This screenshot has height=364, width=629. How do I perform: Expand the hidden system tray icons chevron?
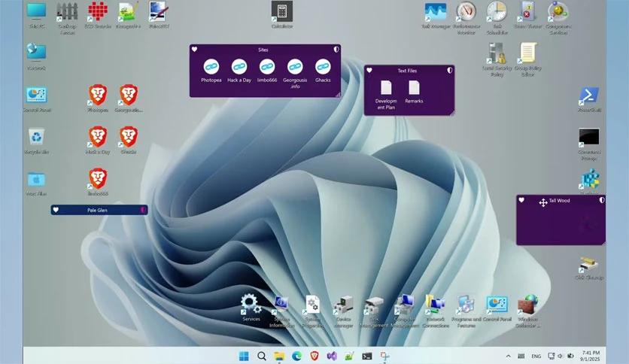(x=509, y=356)
